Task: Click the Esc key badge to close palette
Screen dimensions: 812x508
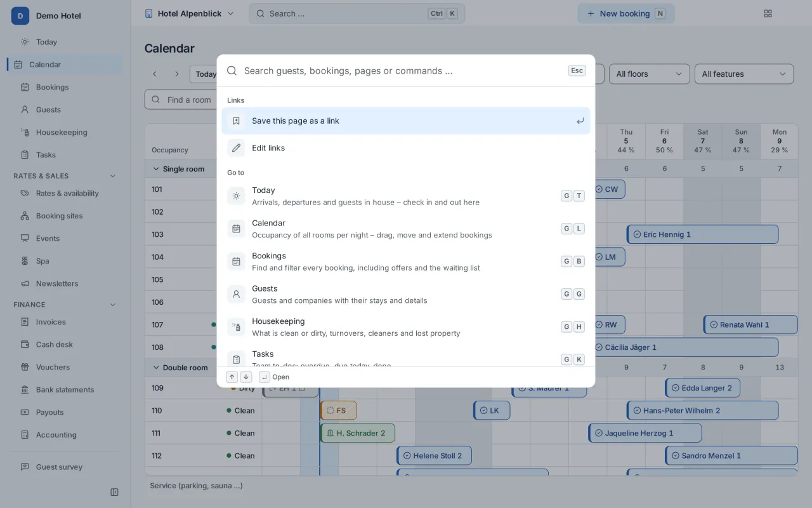Action: coord(577,70)
